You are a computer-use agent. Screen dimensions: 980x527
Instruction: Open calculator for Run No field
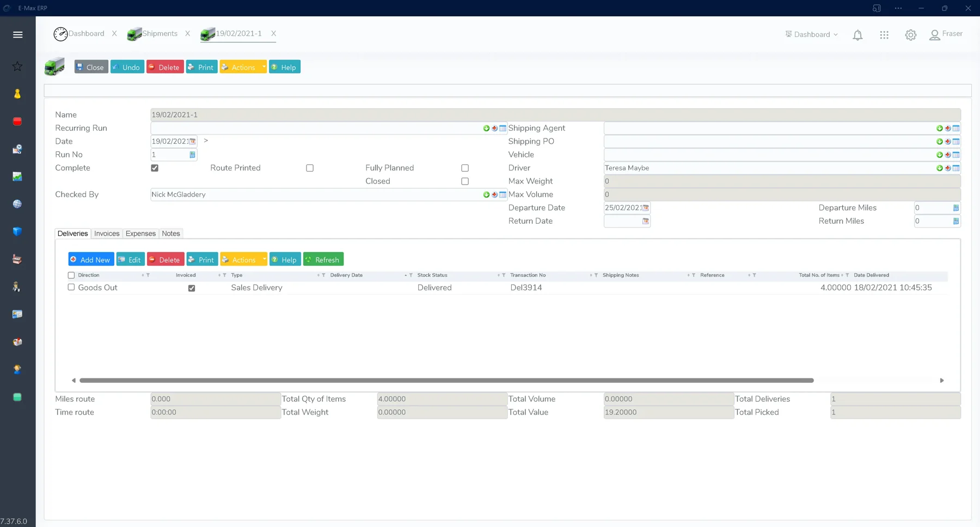click(x=192, y=155)
